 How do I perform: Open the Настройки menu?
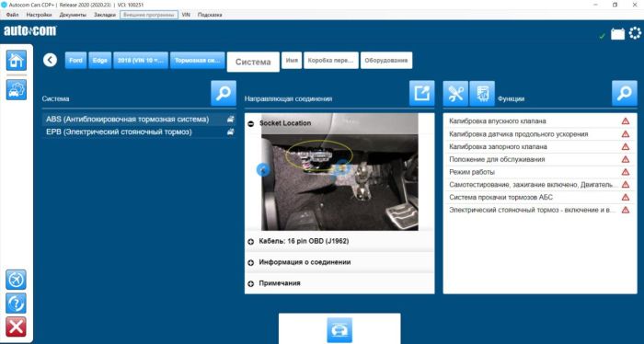(39, 15)
